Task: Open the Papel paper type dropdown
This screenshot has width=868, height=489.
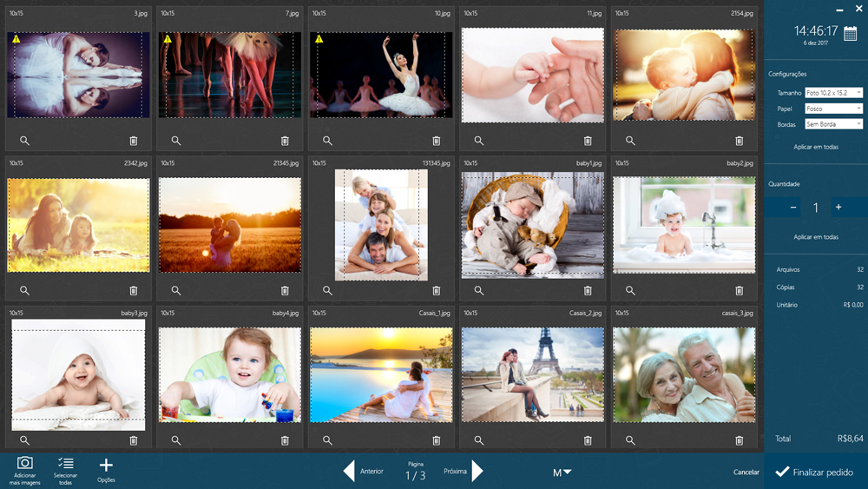Action: (833, 109)
